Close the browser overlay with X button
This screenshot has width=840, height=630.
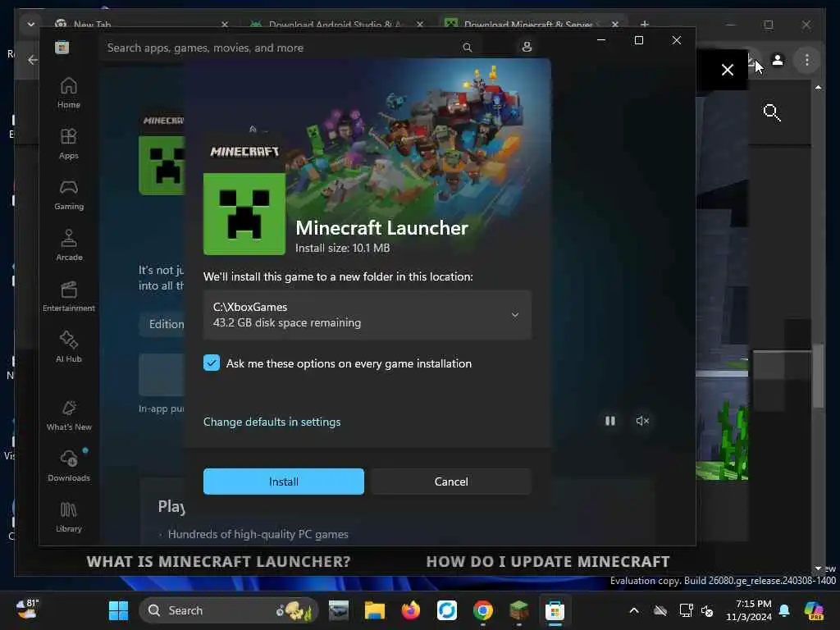pyautogui.click(x=727, y=70)
